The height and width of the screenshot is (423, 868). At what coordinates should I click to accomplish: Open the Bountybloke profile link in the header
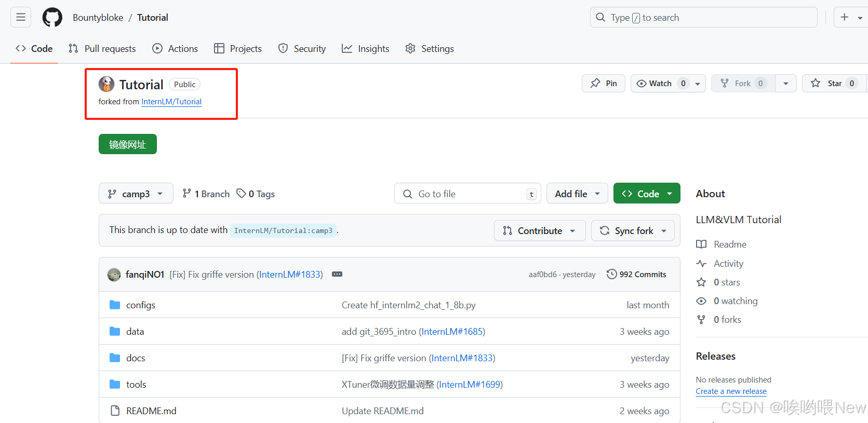tap(98, 17)
